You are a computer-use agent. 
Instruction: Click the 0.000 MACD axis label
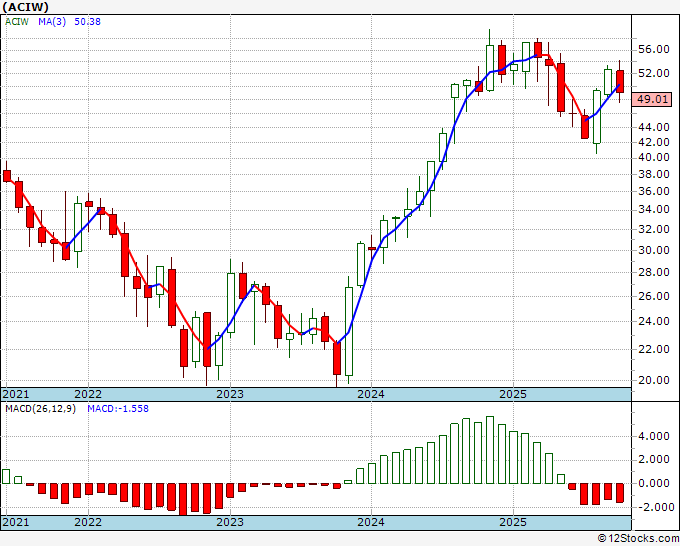654,483
